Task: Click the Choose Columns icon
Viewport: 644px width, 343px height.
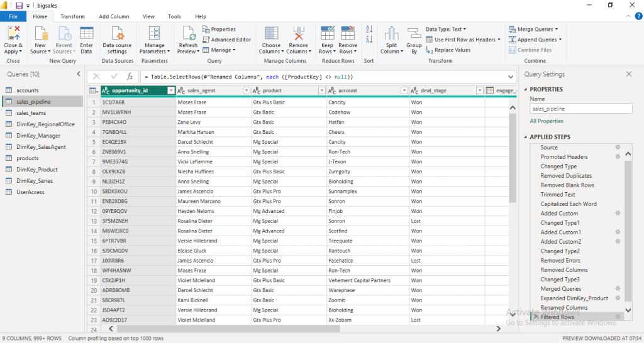Action: tap(271, 33)
